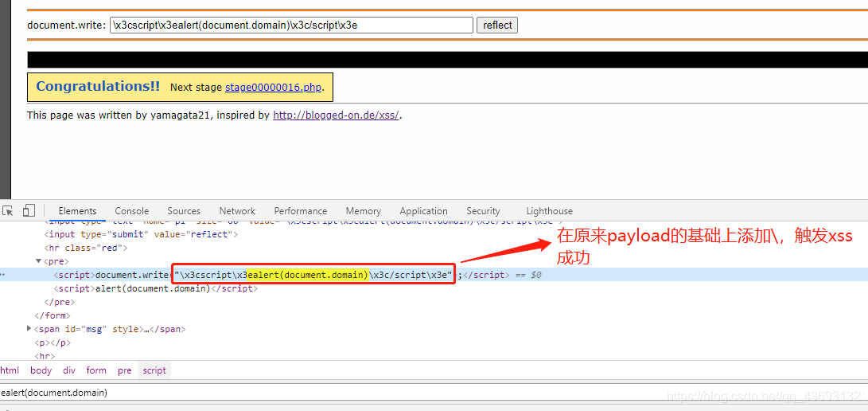Select the div breadcrumb
Viewport: 868px width, 411px height.
[69, 370]
